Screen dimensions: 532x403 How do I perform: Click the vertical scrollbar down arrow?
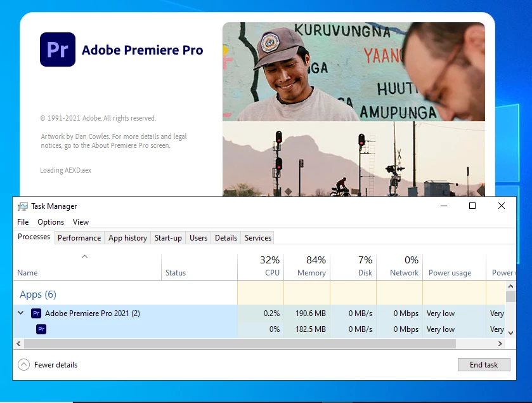(510, 333)
